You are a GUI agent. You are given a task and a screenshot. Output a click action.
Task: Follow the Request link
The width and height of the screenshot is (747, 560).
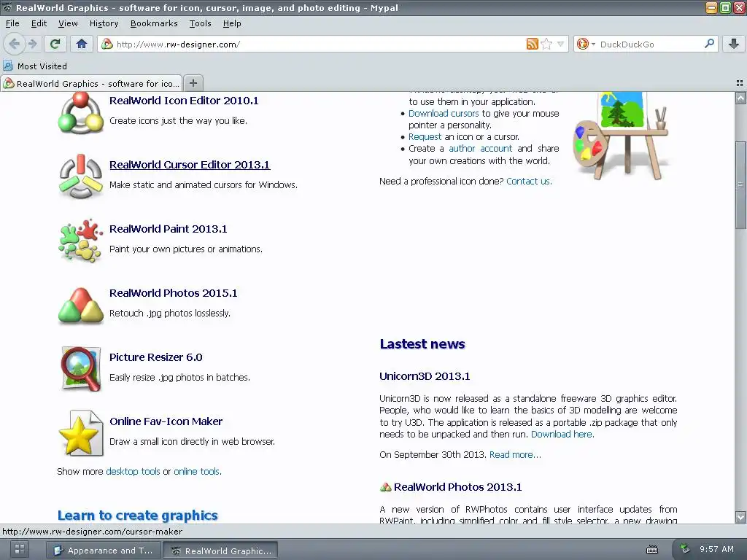click(425, 136)
